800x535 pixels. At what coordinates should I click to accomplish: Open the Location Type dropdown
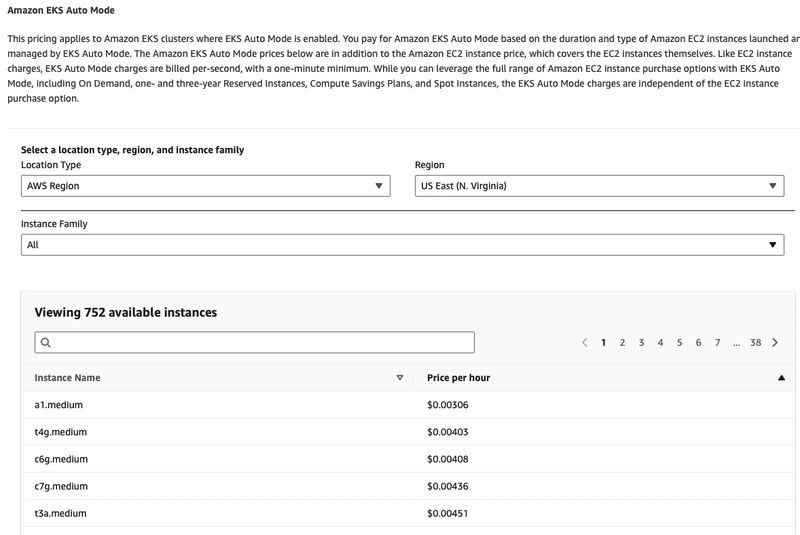pos(205,186)
